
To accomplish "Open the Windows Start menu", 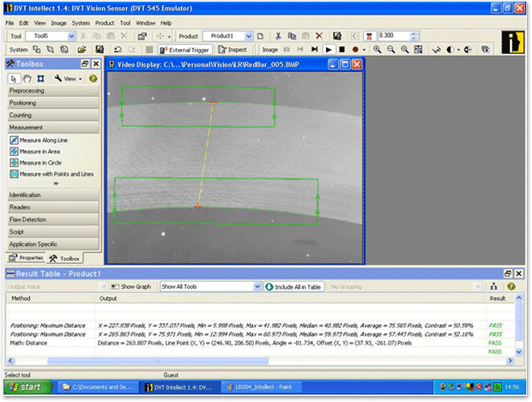I will (26, 388).
